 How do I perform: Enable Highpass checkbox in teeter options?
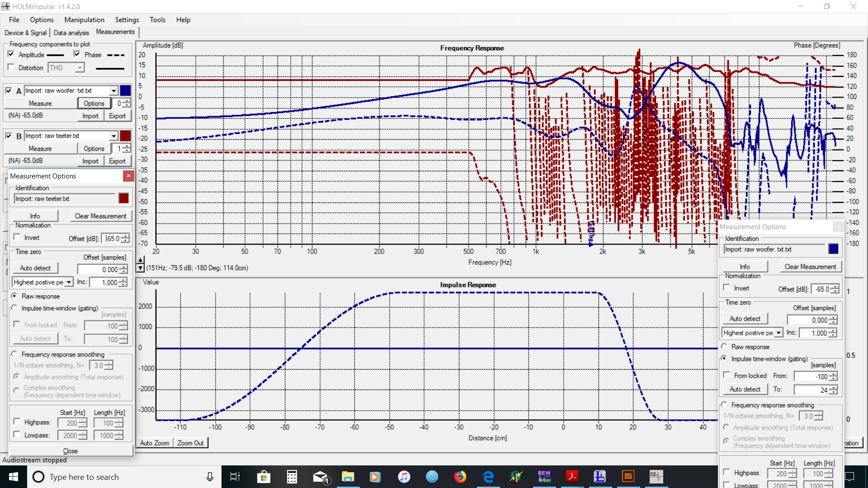click(x=17, y=422)
